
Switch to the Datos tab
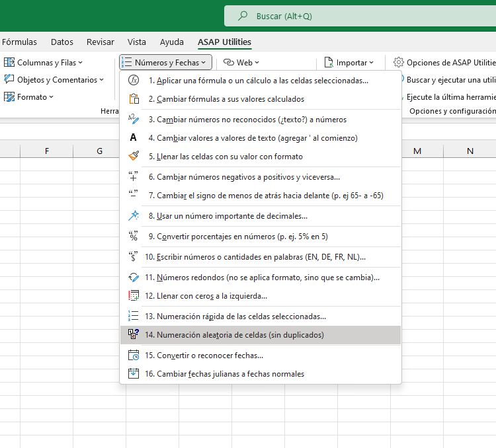pos(62,42)
